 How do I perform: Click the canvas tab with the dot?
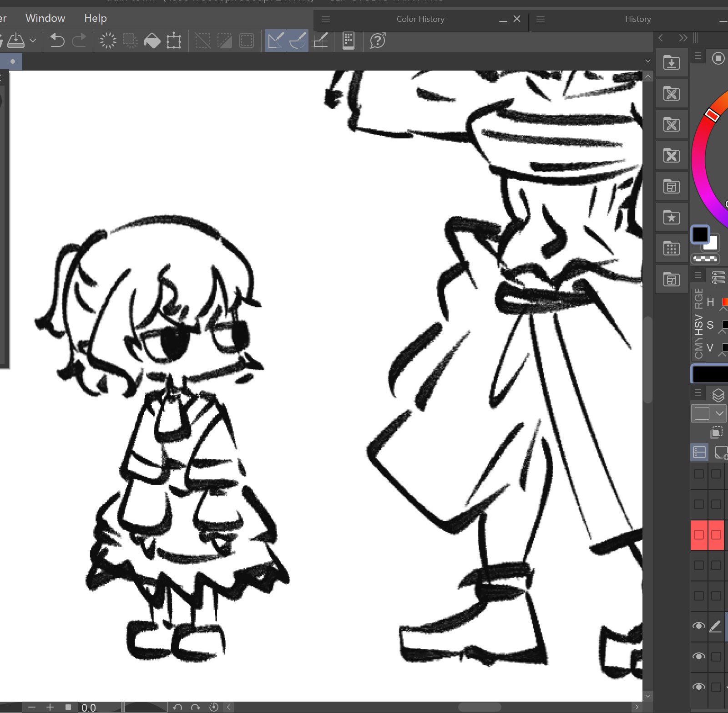[11, 61]
